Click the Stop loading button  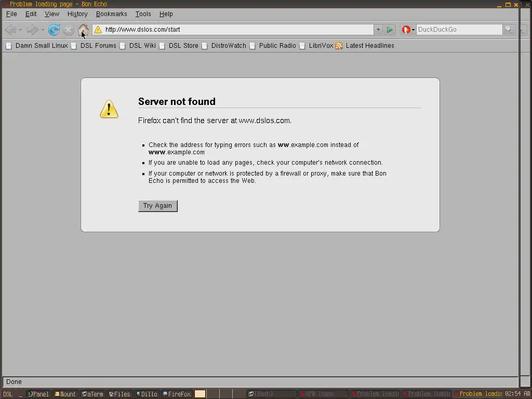click(69, 30)
